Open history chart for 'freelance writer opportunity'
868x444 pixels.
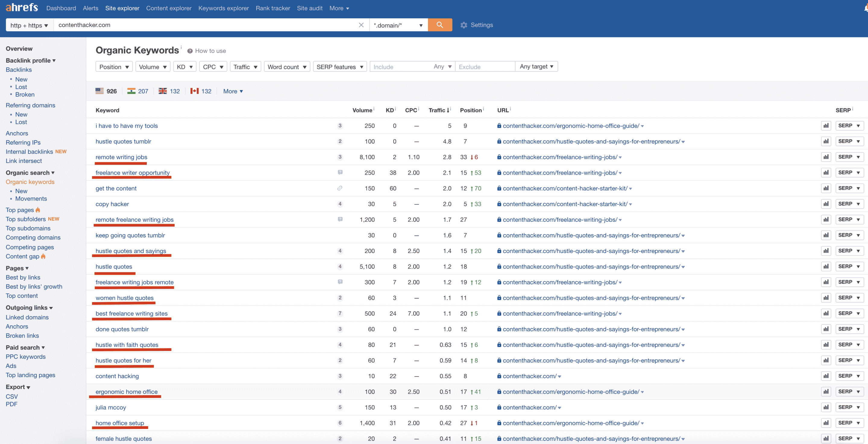pyautogui.click(x=826, y=173)
